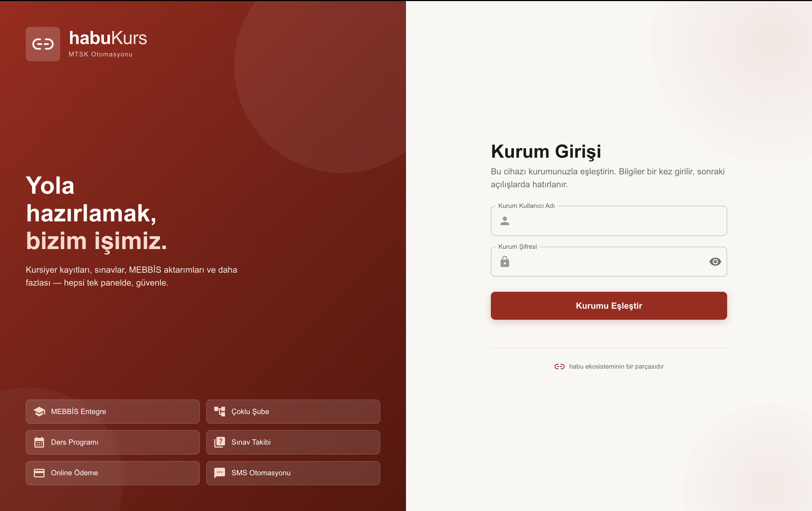Select the Çoklu Şube feature card
Viewport: 812px width, 511px height.
point(293,412)
